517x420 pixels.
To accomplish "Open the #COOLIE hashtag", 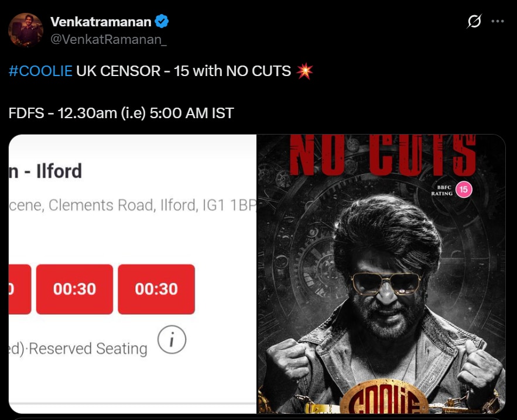I will 40,71.
